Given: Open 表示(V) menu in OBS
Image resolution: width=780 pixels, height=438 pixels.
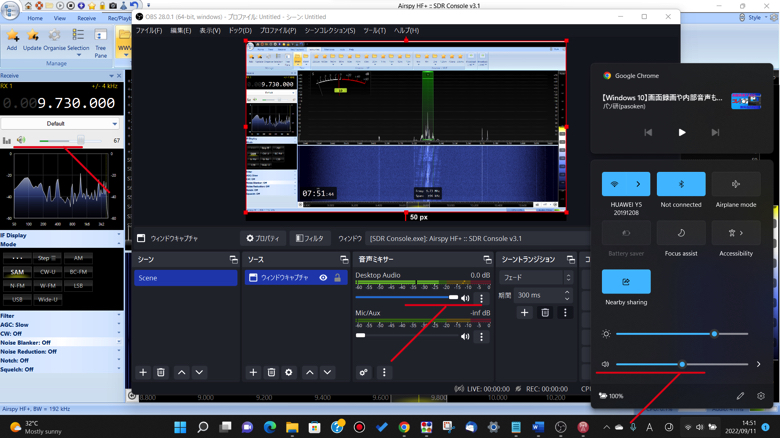Looking at the screenshot, I should (x=210, y=30).
